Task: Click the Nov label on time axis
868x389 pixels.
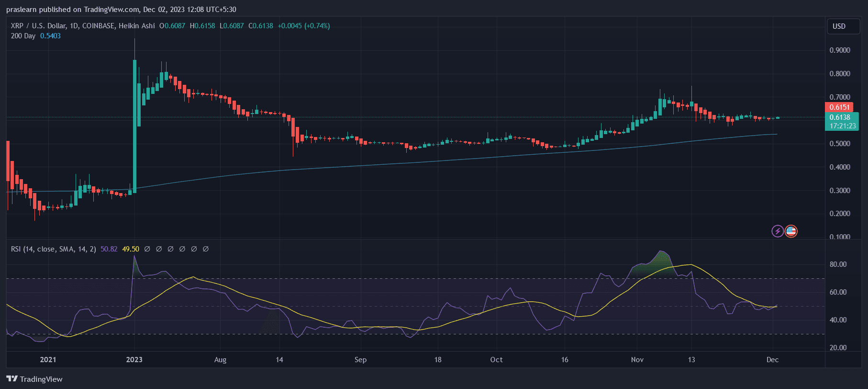Action: 637,360
